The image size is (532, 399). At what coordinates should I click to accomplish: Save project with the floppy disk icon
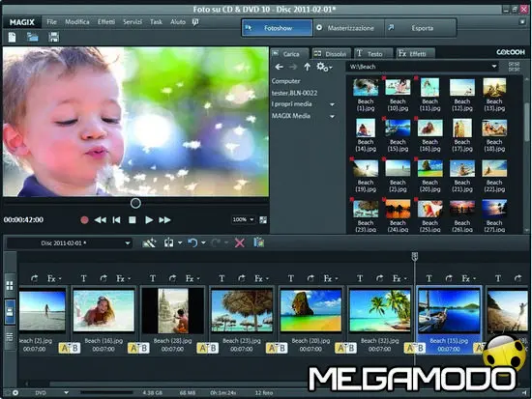[53, 37]
